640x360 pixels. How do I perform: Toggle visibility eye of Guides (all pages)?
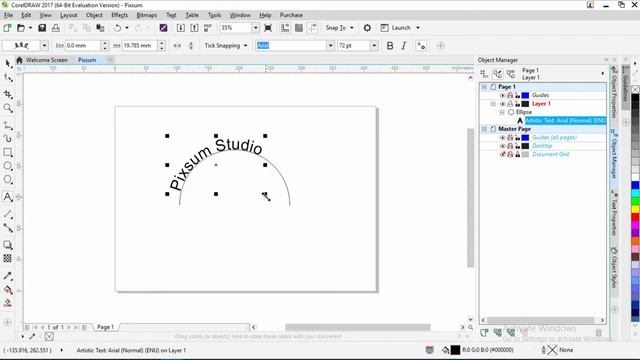coord(502,138)
